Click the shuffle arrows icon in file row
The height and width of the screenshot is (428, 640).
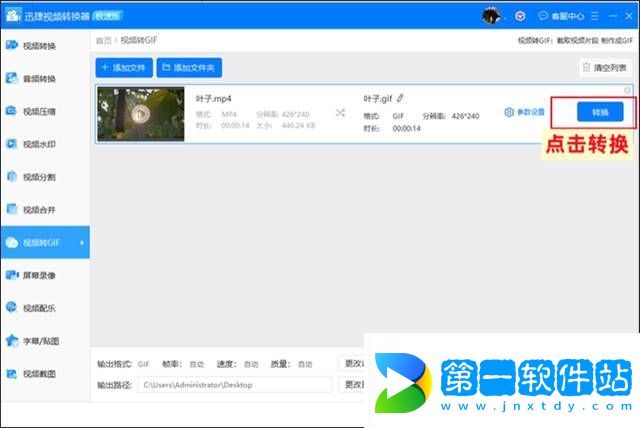click(340, 113)
